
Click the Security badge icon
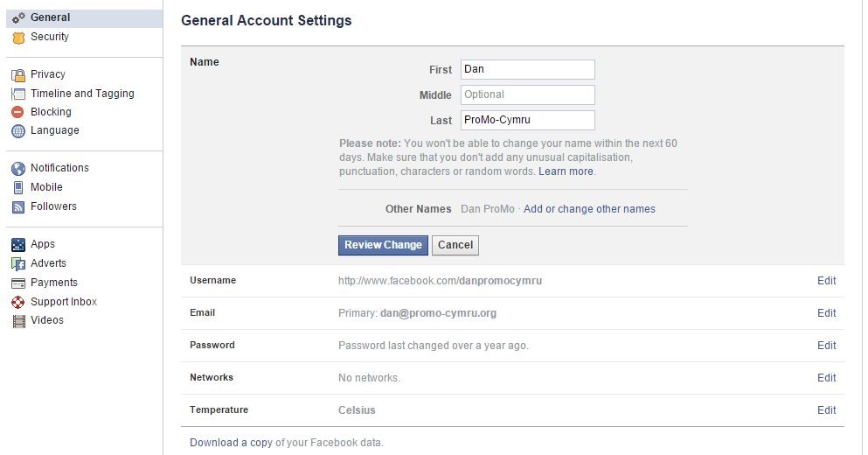(18, 38)
